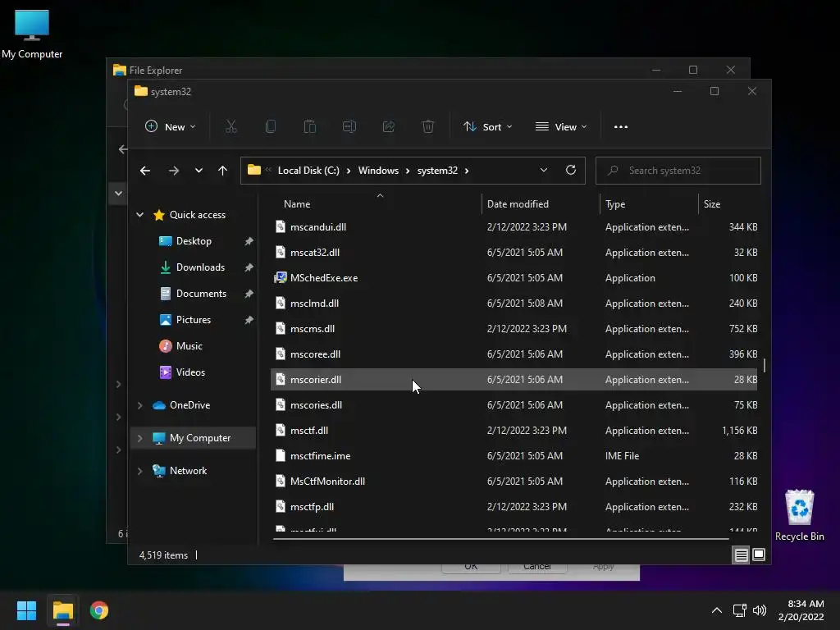Screen dimensions: 840x630
Task: Open File Explorer from the taskbar
Action: click(62, 610)
